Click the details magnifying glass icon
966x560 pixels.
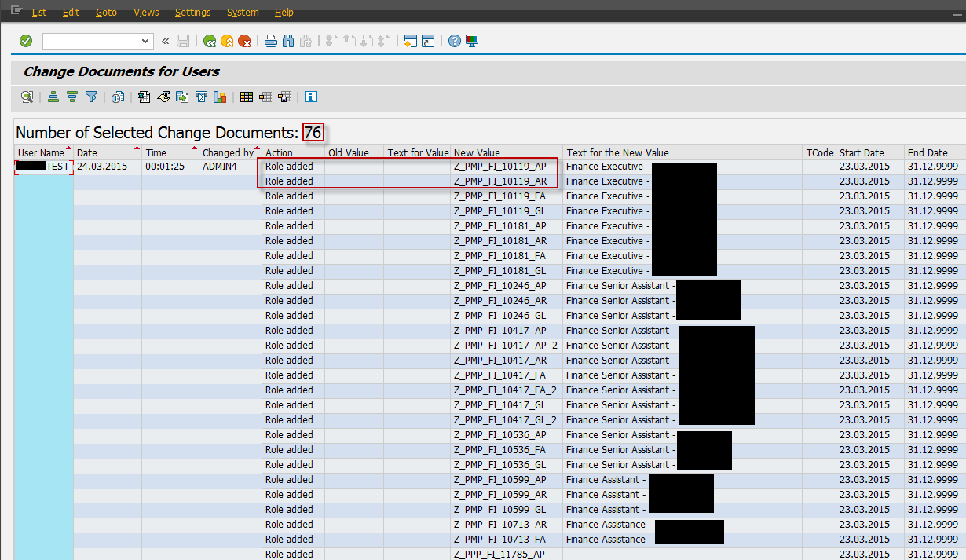(27, 97)
